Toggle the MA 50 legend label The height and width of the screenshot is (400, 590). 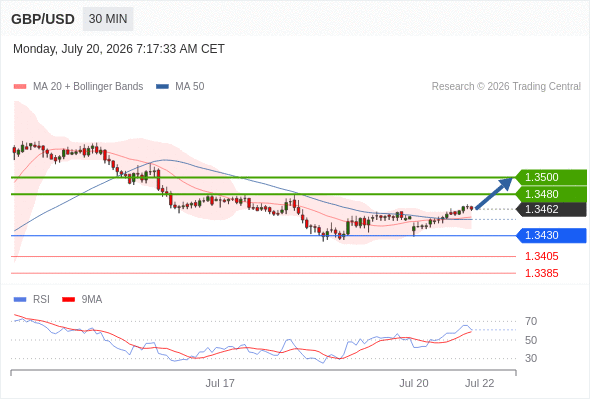190,87
